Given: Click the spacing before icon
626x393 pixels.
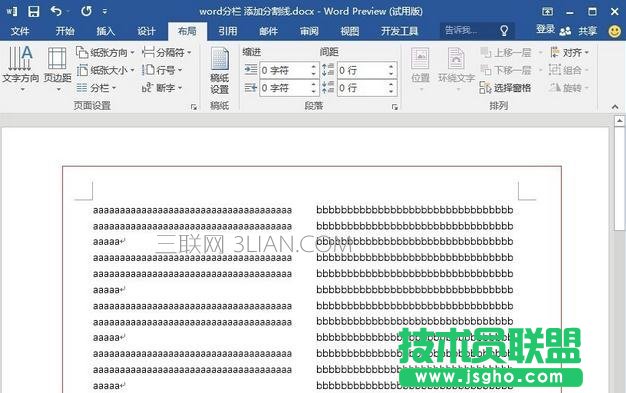Looking at the screenshot, I should pyautogui.click(x=328, y=70).
